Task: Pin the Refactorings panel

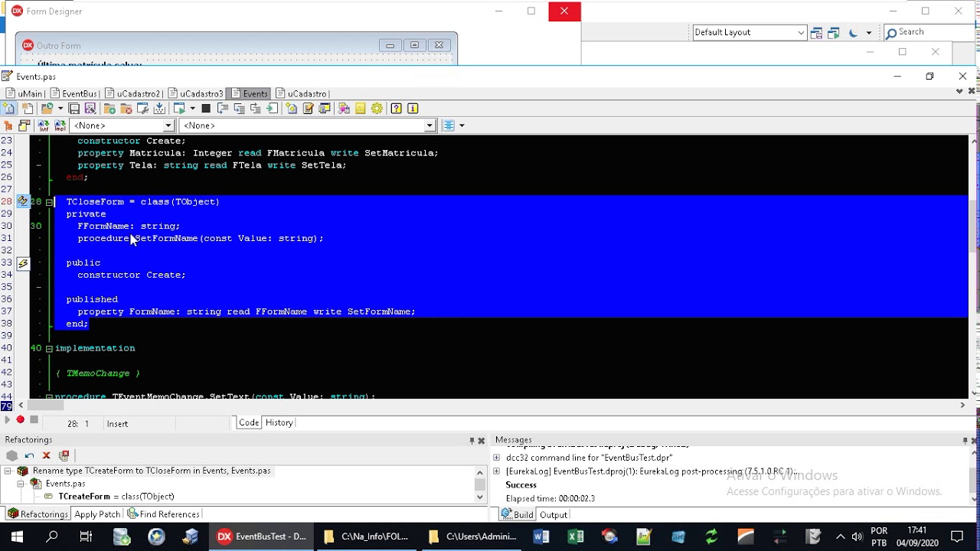Action: coord(472,440)
